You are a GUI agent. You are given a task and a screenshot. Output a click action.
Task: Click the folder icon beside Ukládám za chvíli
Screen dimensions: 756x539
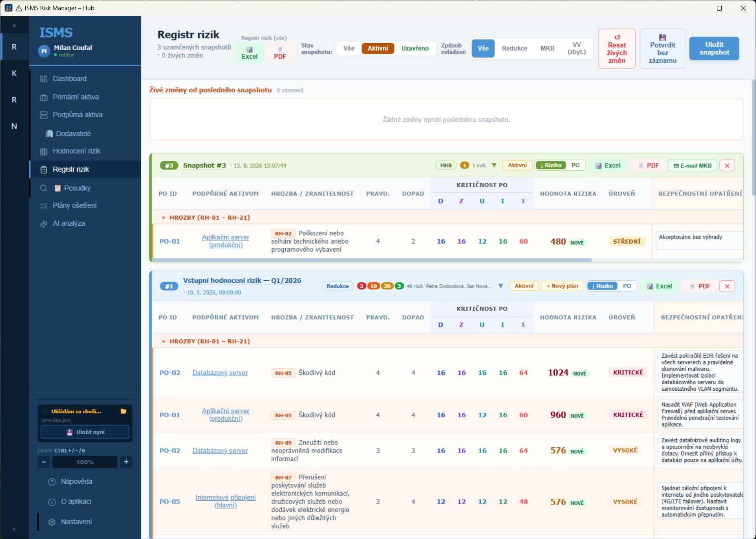coord(123,411)
